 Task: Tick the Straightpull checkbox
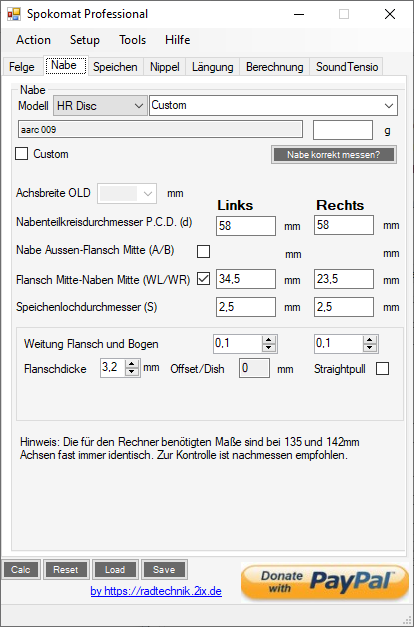(x=382, y=369)
